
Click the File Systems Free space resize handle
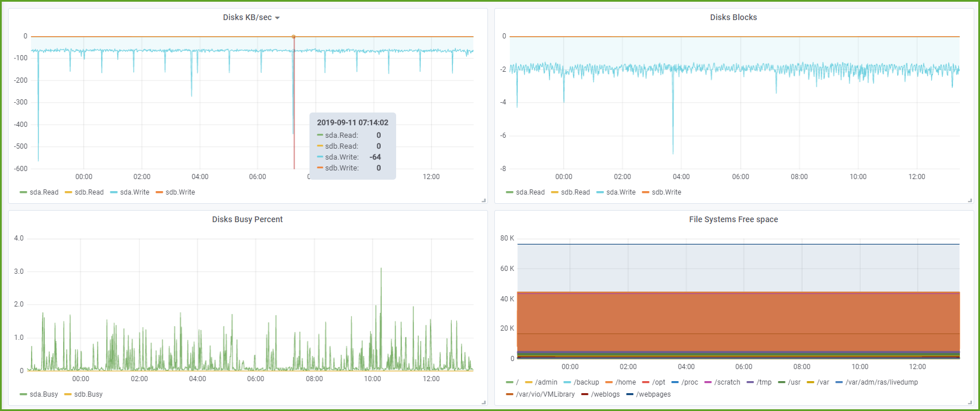point(970,402)
